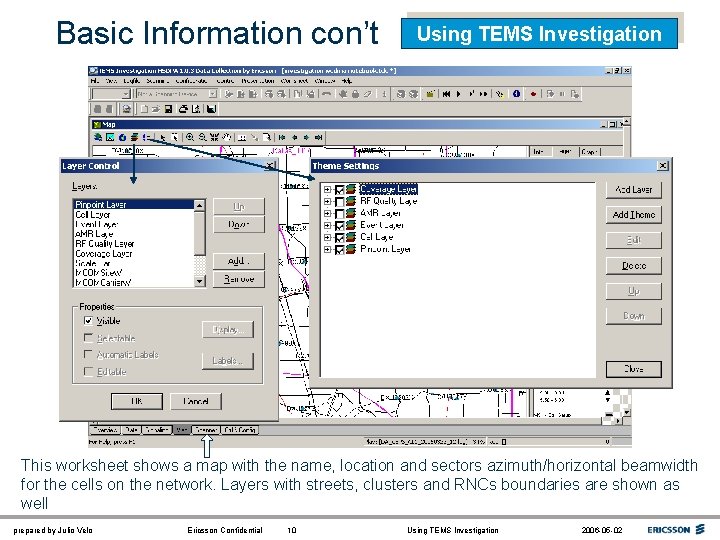Click the layers list scrollbar up arrow
This screenshot has height=540, width=720.
(199, 205)
